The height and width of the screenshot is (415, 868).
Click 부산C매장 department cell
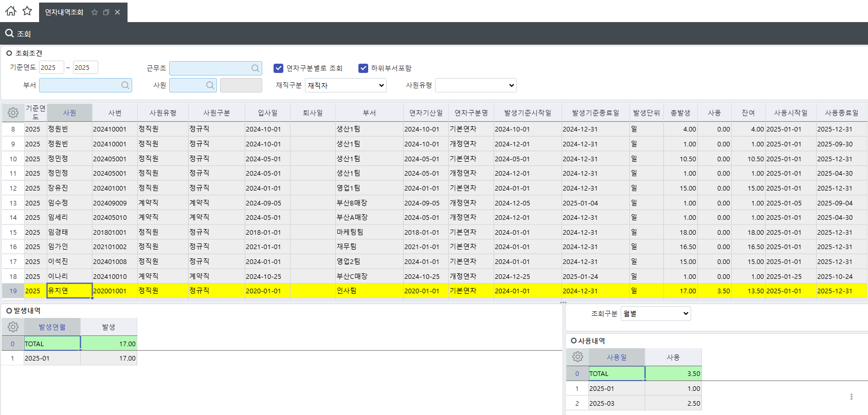click(369, 276)
